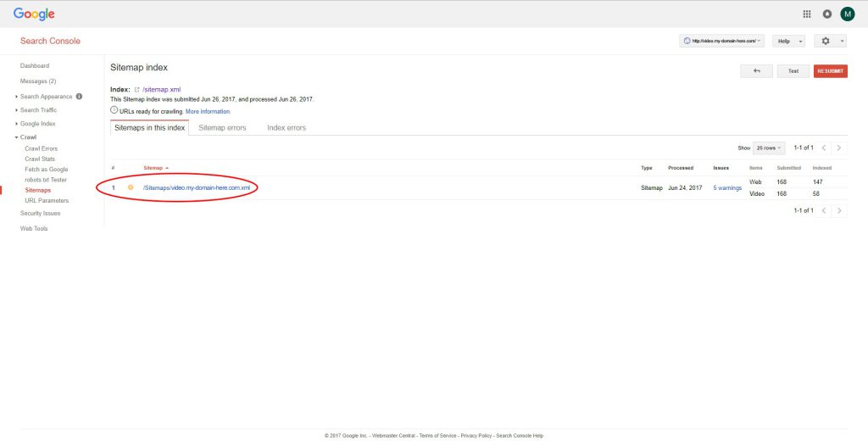Screen dimensions: 868x441
Task: Go to next page arrow above table
Action: pos(839,148)
